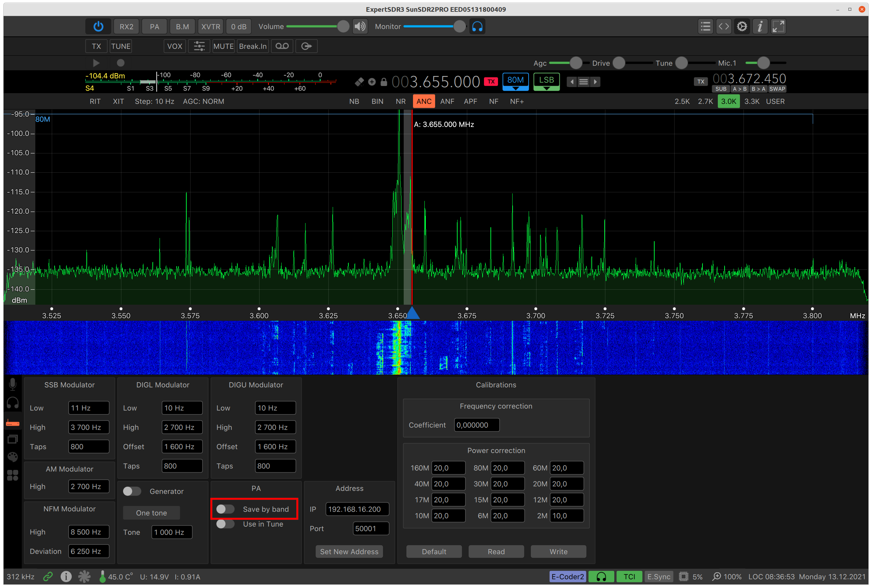Click the fan icon in status bar

84,576
